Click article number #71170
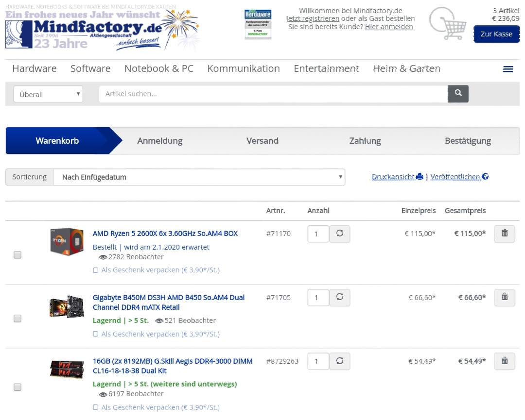 click(278, 234)
